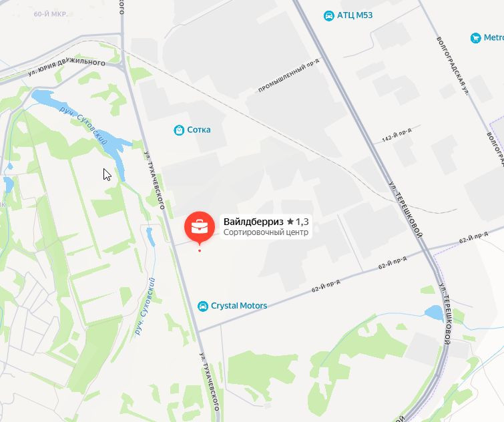Click the mouse cursor arrow on the map
Viewport: 504px width, 422px height.
pos(107,174)
